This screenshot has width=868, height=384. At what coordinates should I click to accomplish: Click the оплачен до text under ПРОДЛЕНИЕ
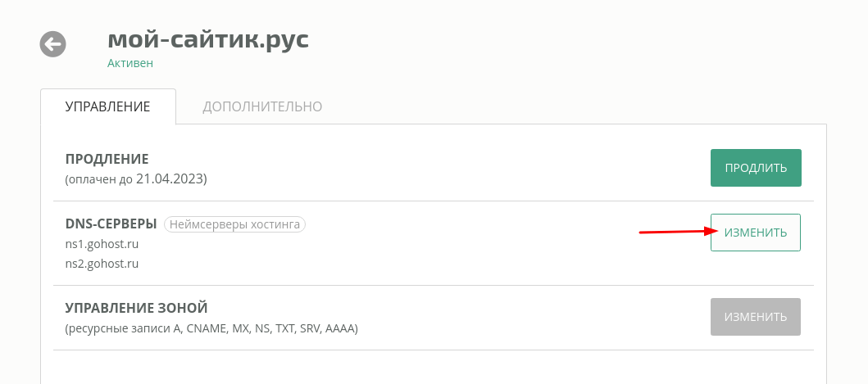[101, 179]
